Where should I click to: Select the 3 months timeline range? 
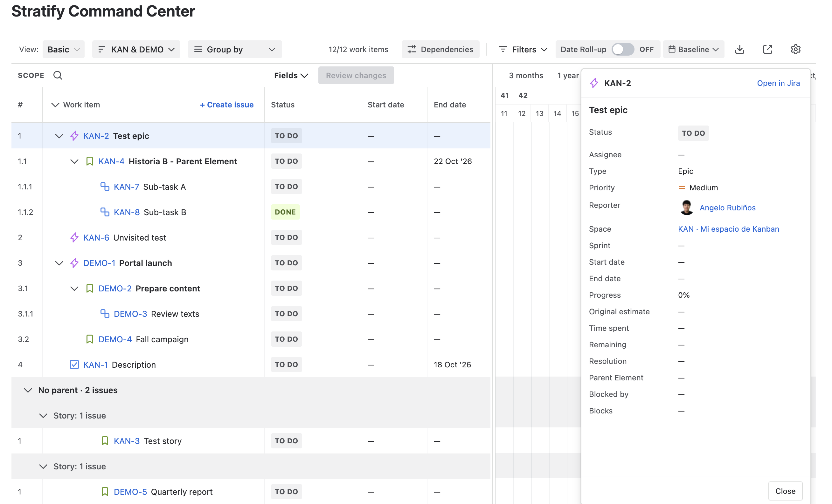[526, 75]
